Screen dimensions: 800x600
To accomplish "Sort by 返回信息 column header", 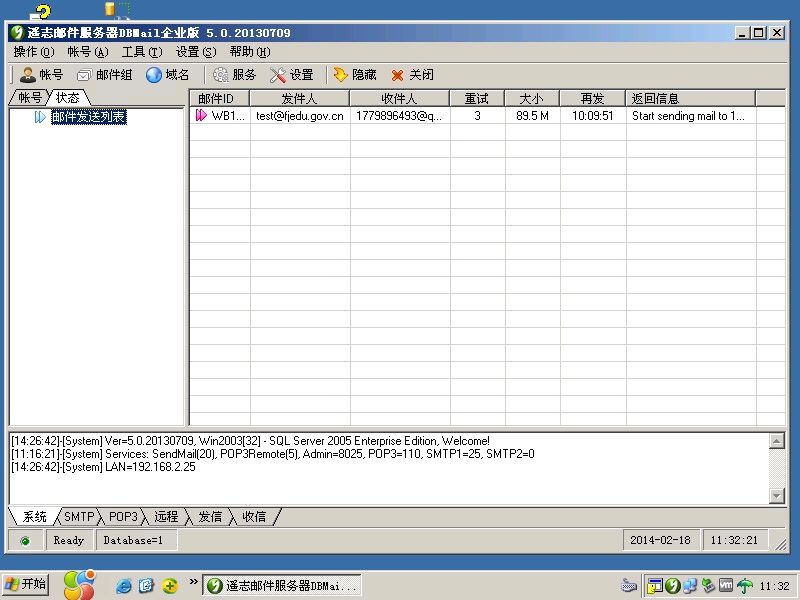I will [690, 98].
